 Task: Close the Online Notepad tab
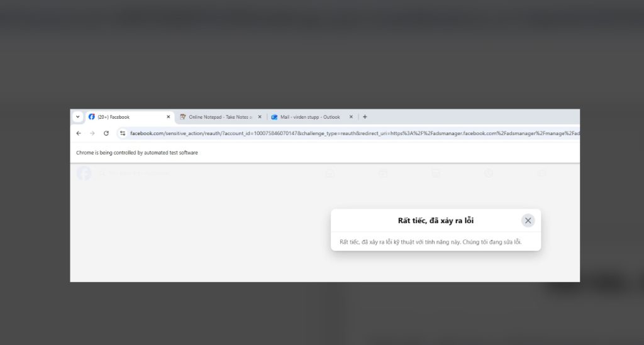(259, 117)
